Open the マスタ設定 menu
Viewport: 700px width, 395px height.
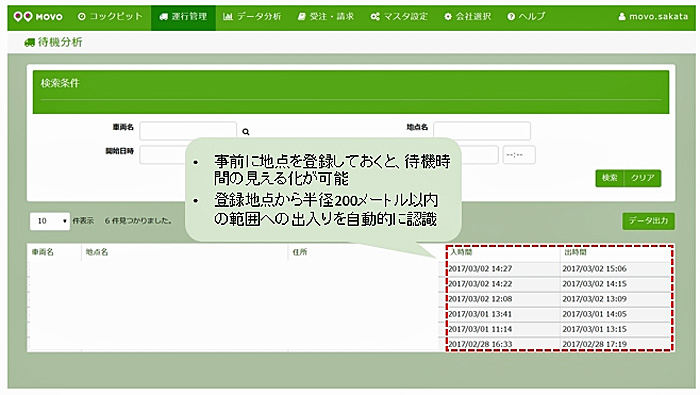click(399, 17)
